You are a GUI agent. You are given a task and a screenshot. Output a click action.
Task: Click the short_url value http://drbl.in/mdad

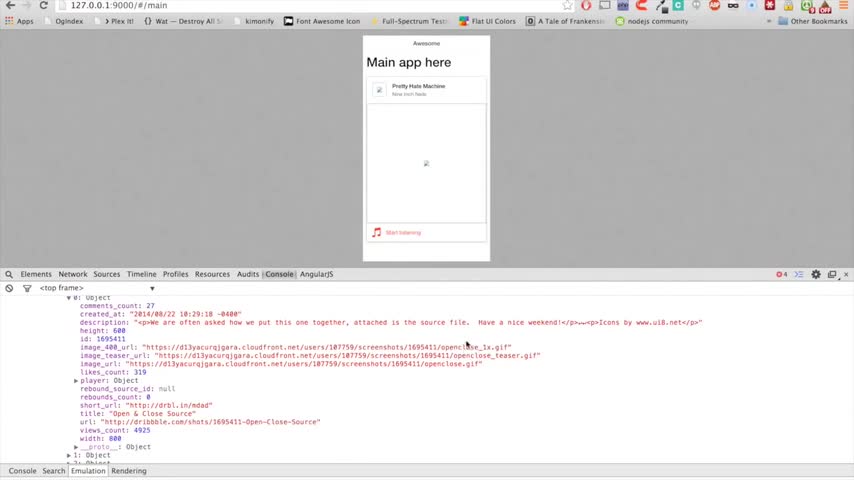tap(169, 405)
